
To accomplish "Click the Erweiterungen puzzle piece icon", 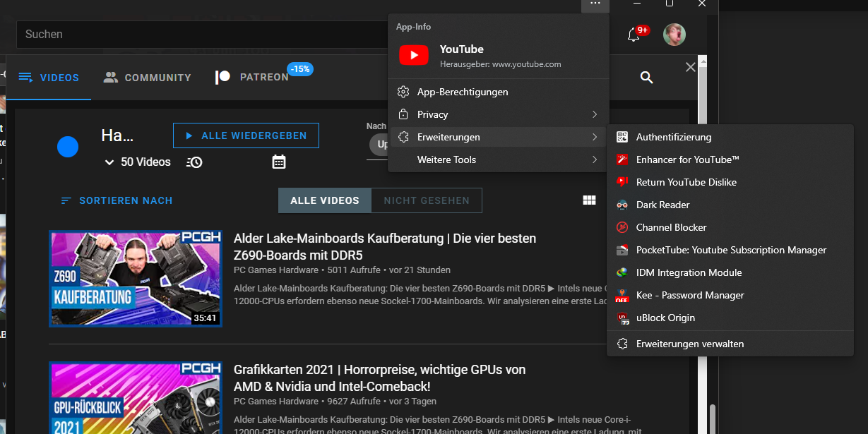I will coord(403,137).
